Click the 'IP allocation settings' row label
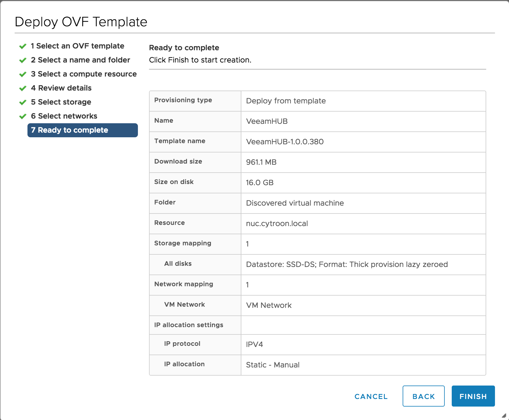 189,325
